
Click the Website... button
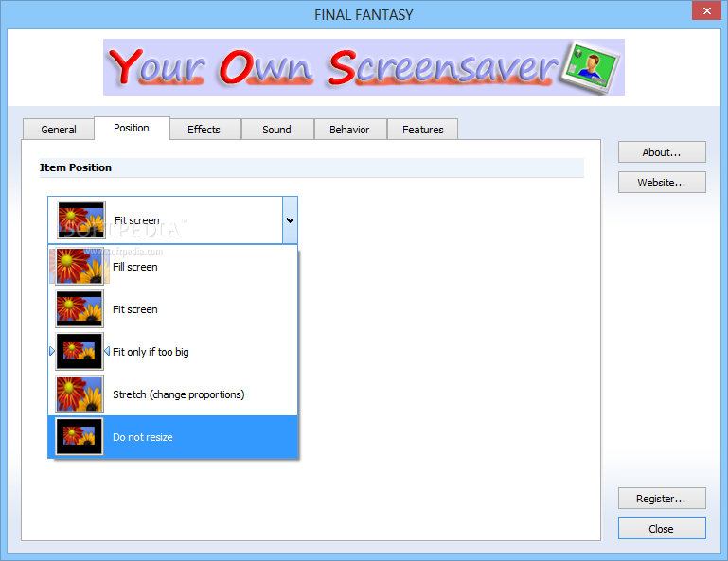tap(662, 183)
